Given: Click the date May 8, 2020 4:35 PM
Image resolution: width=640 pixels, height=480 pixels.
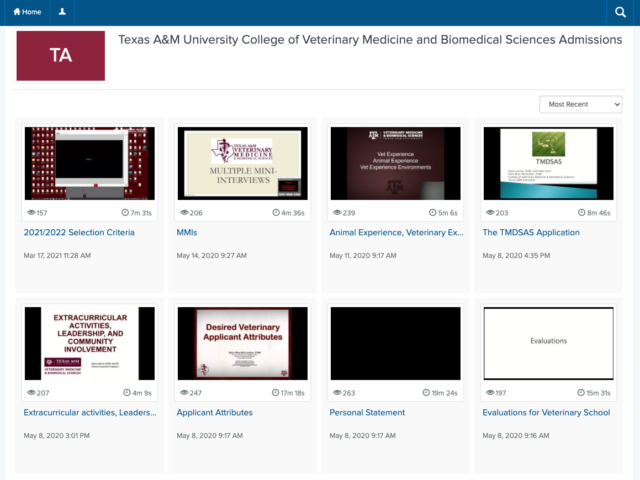Looking at the screenshot, I should coord(516,256).
